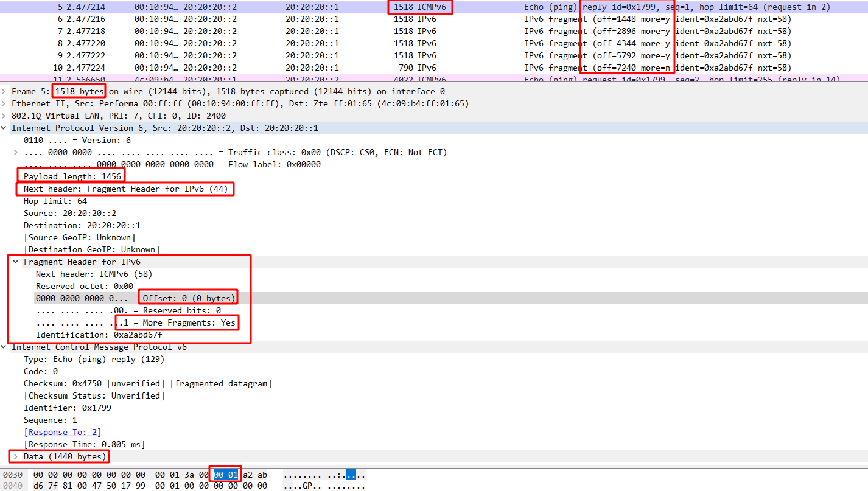Select the Response Time: 0.805 ms row
The image size is (868, 491).
click(85, 444)
